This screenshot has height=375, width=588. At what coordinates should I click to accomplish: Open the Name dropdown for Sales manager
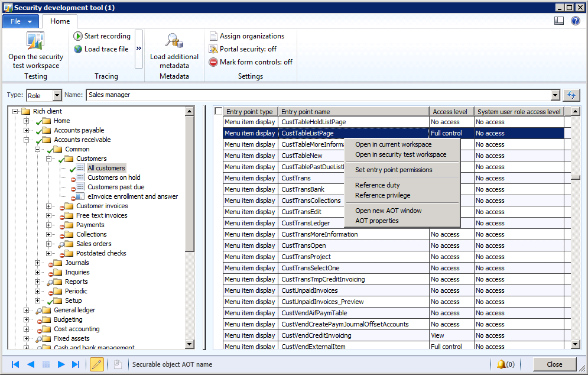click(x=555, y=95)
